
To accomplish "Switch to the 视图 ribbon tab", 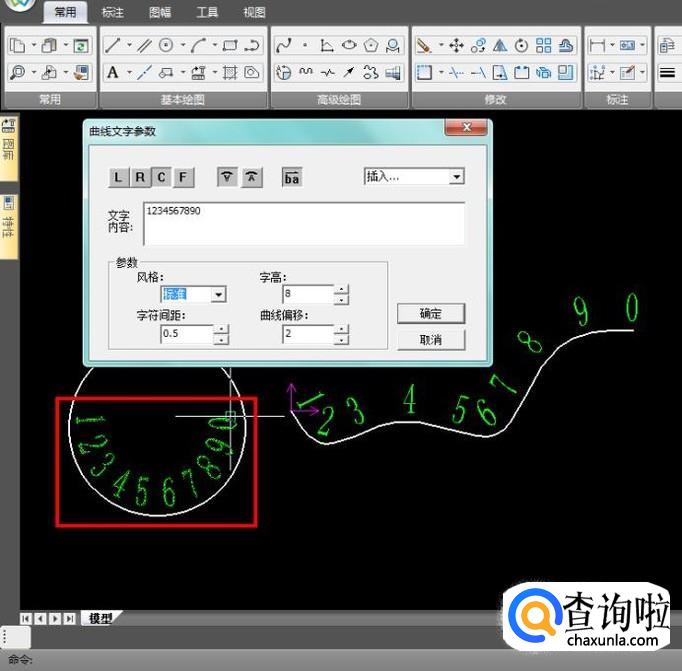I will point(254,13).
